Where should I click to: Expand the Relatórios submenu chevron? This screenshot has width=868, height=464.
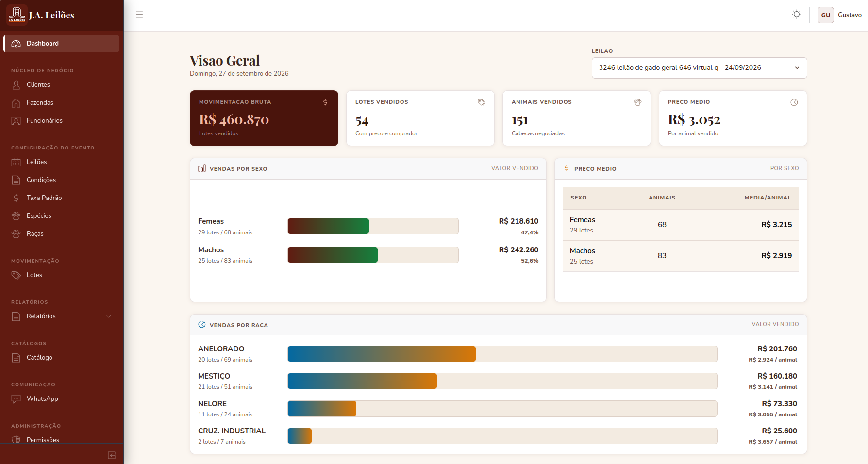[x=109, y=316]
